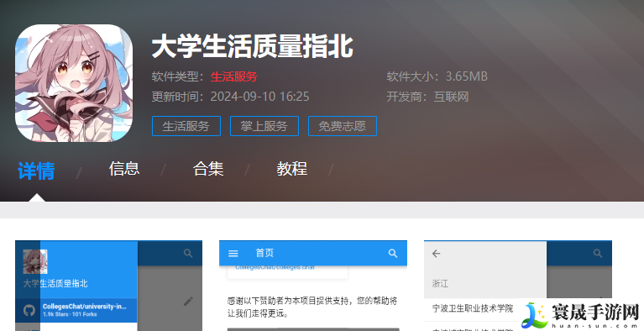Open the 大学生活质量指北 app icon image
Image resolution: width=644 pixels, height=331 pixels.
pos(74,83)
